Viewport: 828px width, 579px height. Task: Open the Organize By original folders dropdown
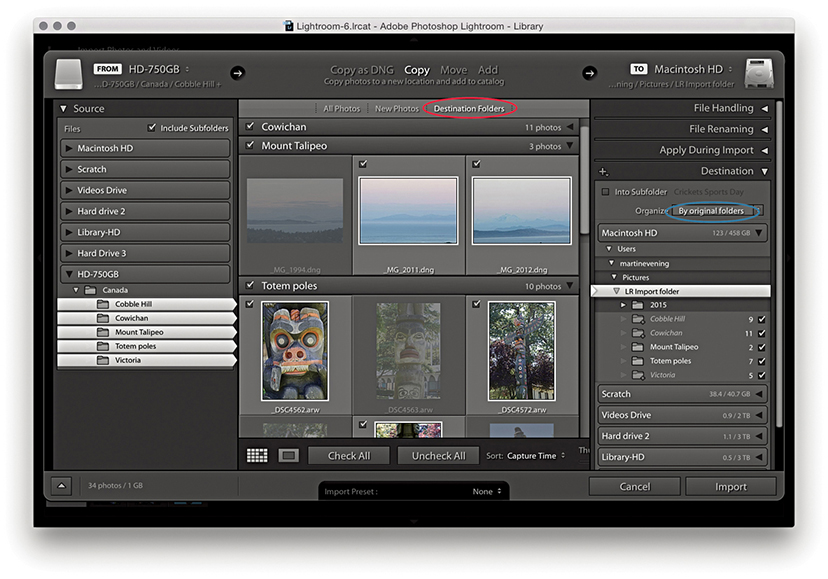pos(714,211)
